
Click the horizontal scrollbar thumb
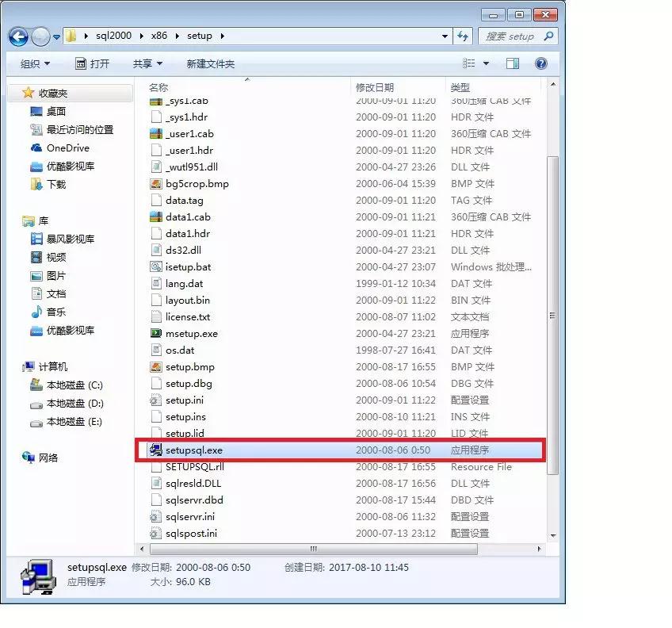point(314,549)
